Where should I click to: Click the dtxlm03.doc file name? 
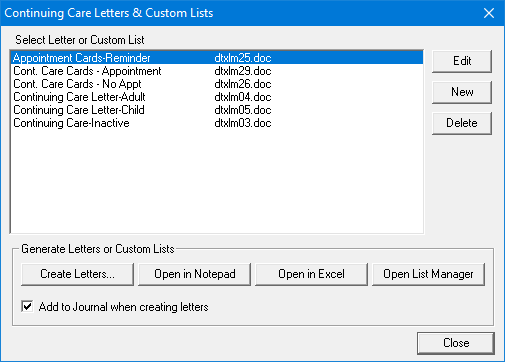(x=243, y=123)
